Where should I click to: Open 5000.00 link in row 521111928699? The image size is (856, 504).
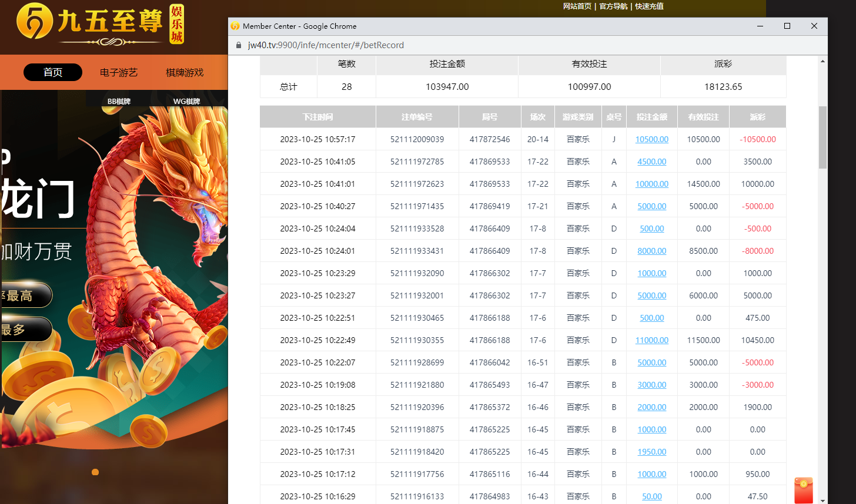(652, 362)
